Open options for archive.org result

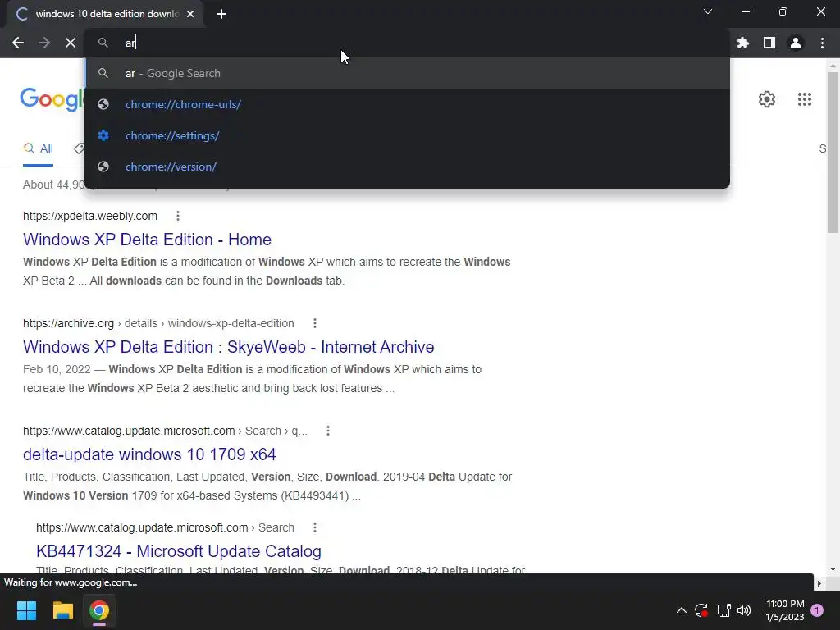(x=315, y=323)
